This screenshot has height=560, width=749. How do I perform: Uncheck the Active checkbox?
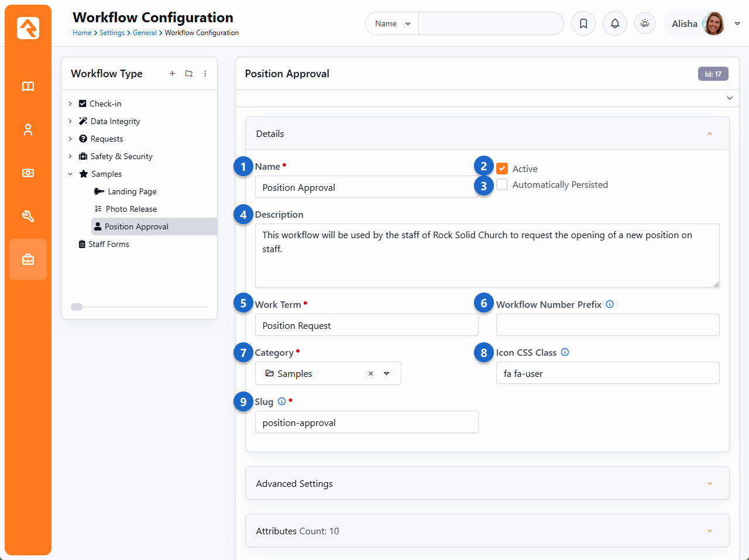pyautogui.click(x=502, y=169)
